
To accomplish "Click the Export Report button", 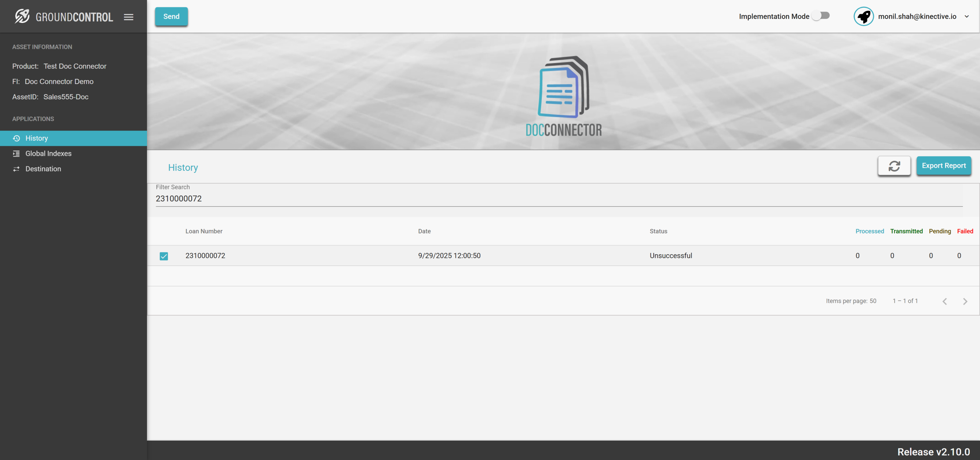I will [x=944, y=166].
